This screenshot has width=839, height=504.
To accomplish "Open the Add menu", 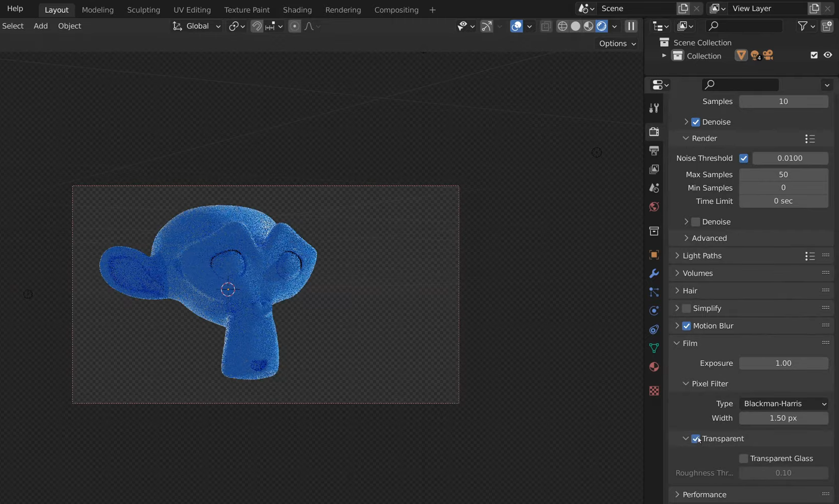I will [41, 26].
